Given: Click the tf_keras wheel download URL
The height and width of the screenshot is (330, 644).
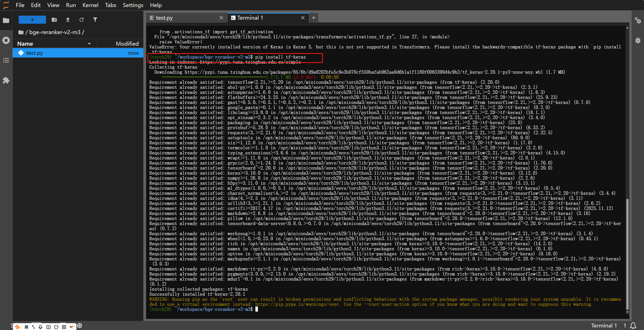Looking at the screenshot, I should tap(364, 72).
